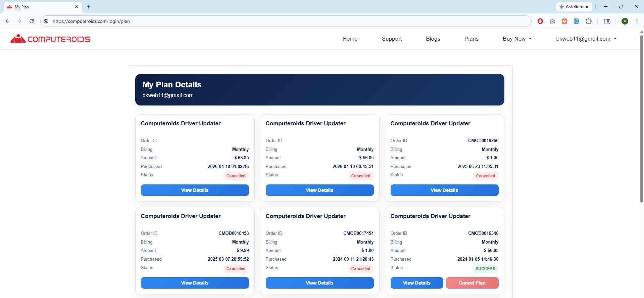This screenshot has height=298, width=644.
Task: Click Cancelled badge on order CMOD0017454
Action: pos(361,269)
